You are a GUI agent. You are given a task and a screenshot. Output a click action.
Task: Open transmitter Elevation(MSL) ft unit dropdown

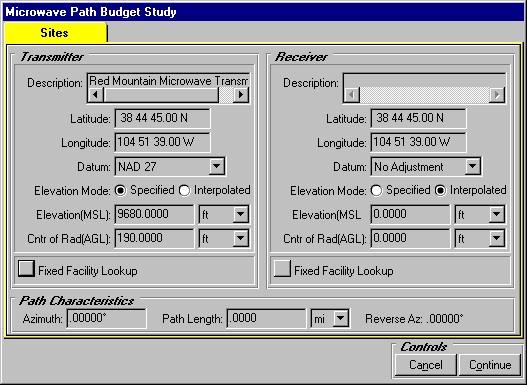241,214
